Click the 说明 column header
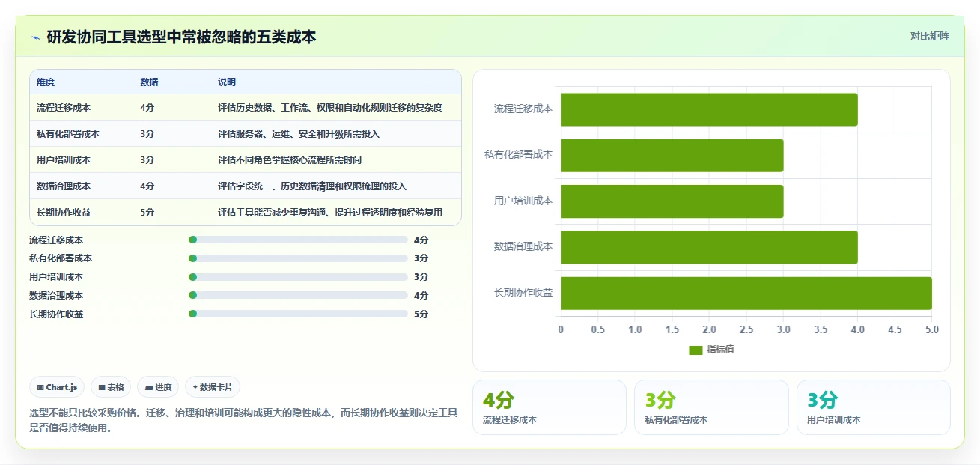 pos(227,82)
